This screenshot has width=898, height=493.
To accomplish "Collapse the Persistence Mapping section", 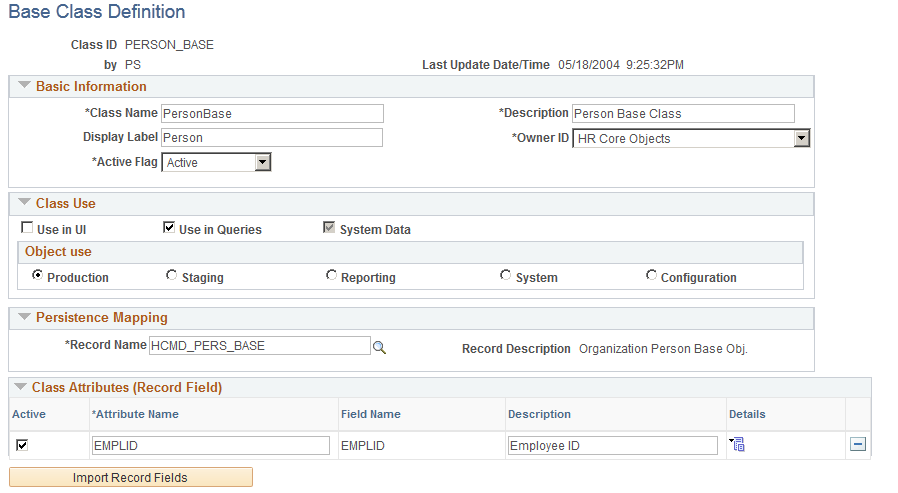I will pos(24,317).
